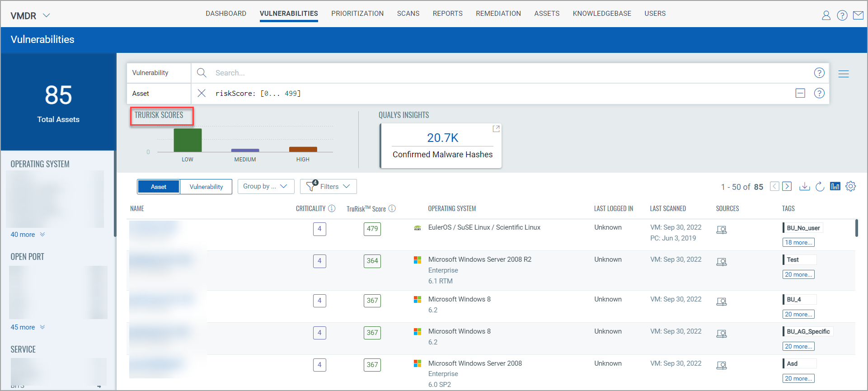The width and height of the screenshot is (868, 391).
Task: Click the Linux icon beside EulerOS
Action: click(x=418, y=228)
